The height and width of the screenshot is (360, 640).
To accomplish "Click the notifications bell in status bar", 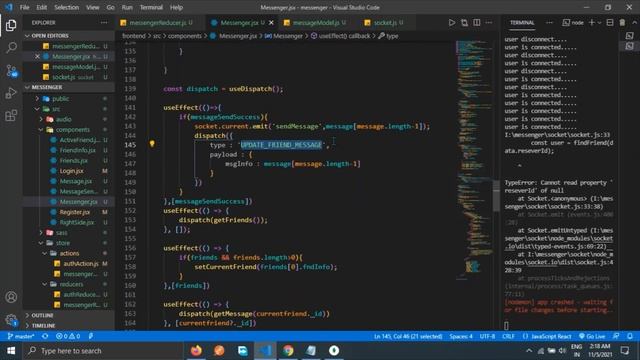I will click(630, 336).
